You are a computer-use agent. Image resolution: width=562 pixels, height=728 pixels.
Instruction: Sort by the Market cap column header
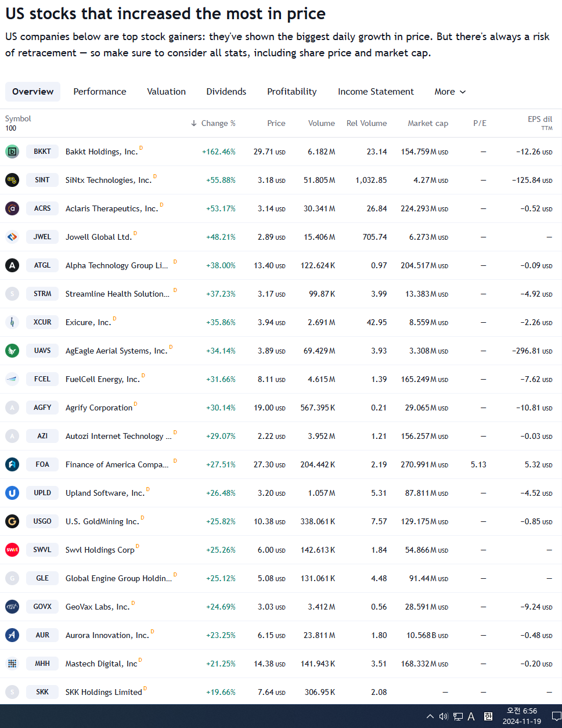point(428,123)
